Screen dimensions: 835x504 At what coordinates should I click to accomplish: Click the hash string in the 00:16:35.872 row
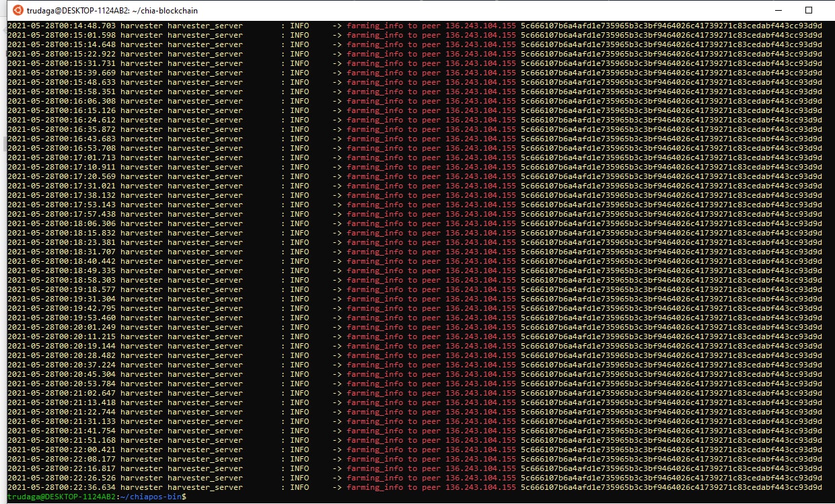click(x=671, y=129)
